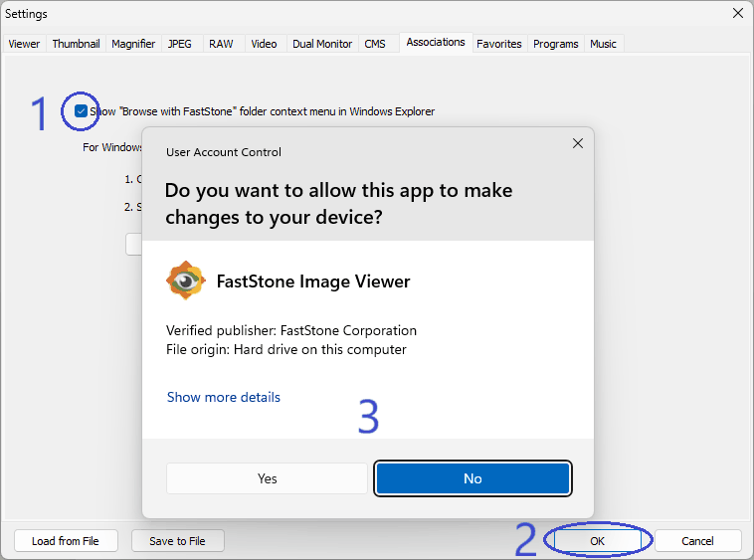754x560 pixels.
Task: Select the Associations tab
Action: (436, 43)
